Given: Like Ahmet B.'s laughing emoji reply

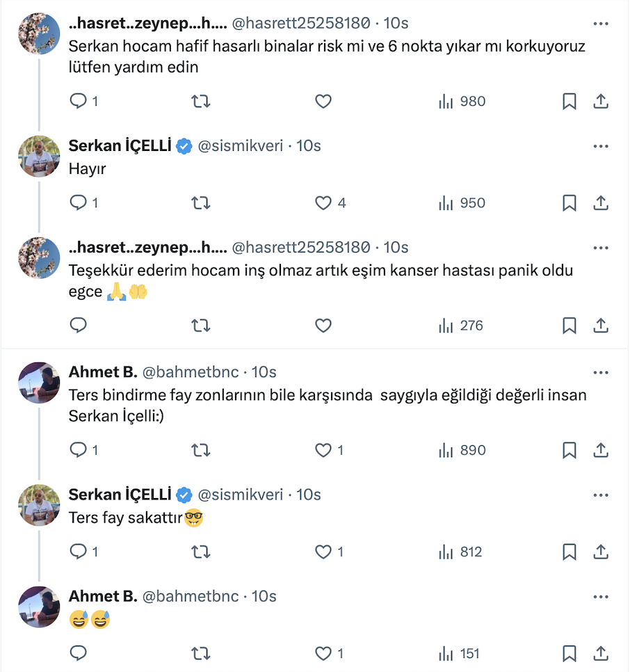Looking at the screenshot, I should click(x=323, y=654).
